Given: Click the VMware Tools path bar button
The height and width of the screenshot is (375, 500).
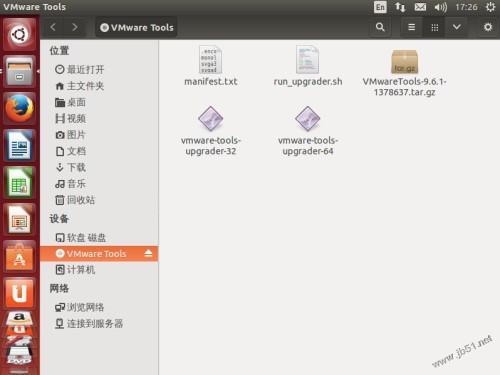Looking at the screenshot, I should (137, 27).
